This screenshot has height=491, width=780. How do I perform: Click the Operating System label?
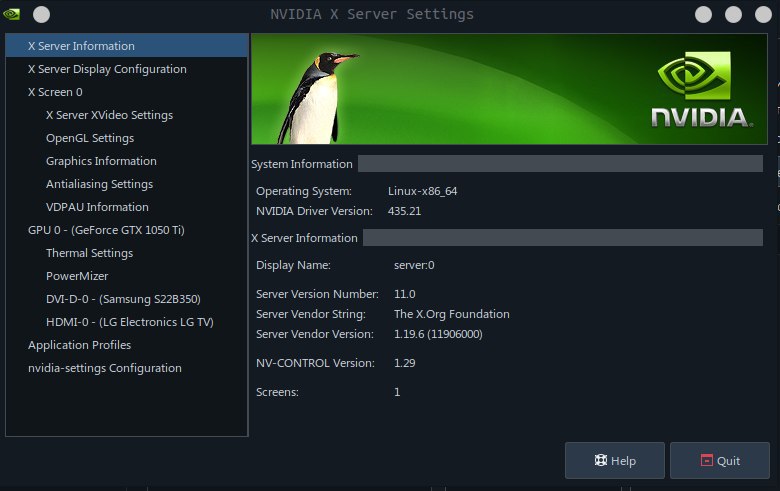303,191
